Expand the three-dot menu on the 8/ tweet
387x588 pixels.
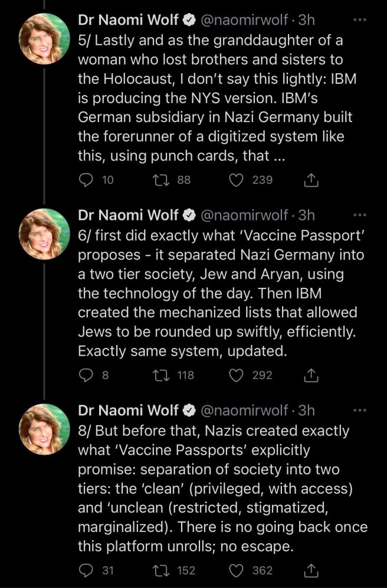[x=359, y=410]
